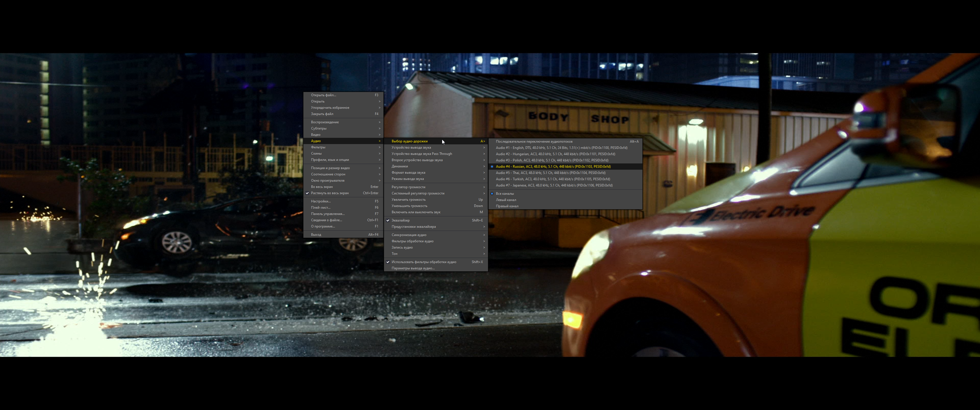Open the "Предустановки эквалайзера" submenu
The image size is (980, 410).
[x=414, y=226]
